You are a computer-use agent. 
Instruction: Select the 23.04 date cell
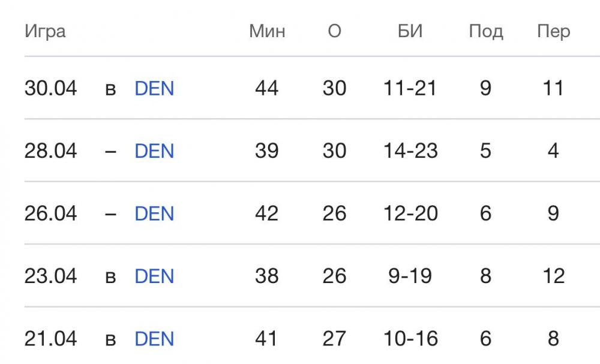(51, 276)
